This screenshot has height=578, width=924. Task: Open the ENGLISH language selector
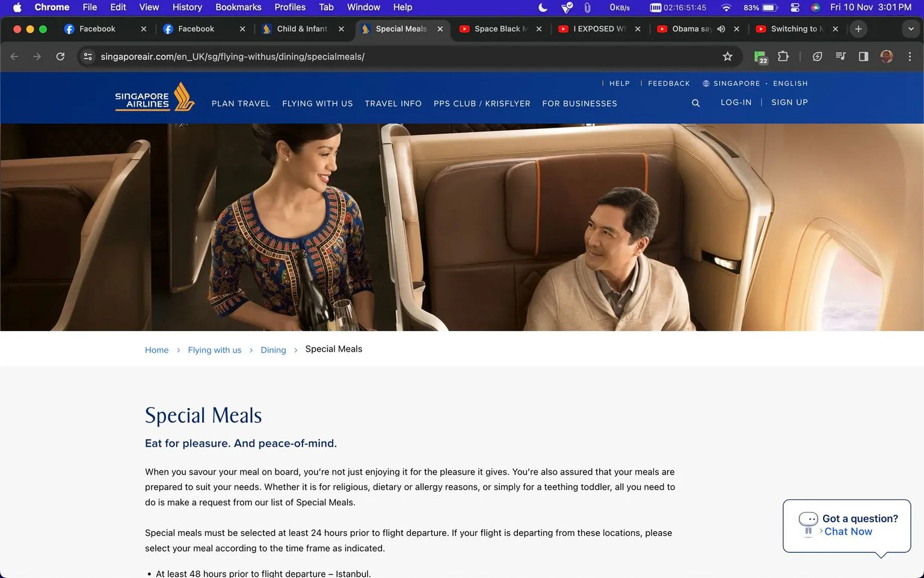pos(790,83)
